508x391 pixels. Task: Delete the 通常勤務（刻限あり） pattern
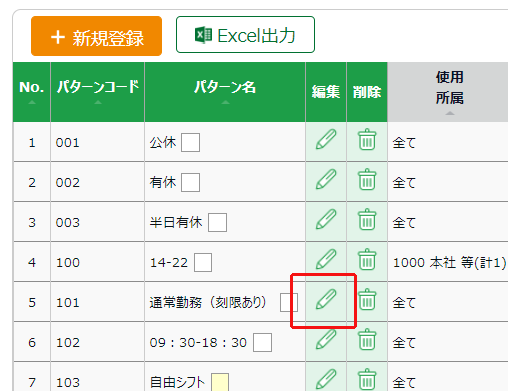click(367, 299)
